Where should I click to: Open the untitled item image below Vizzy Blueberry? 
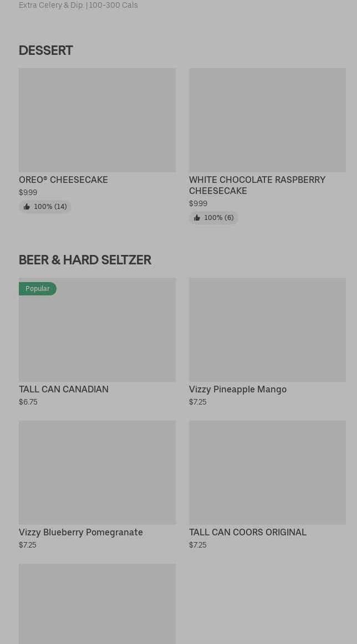97,603
